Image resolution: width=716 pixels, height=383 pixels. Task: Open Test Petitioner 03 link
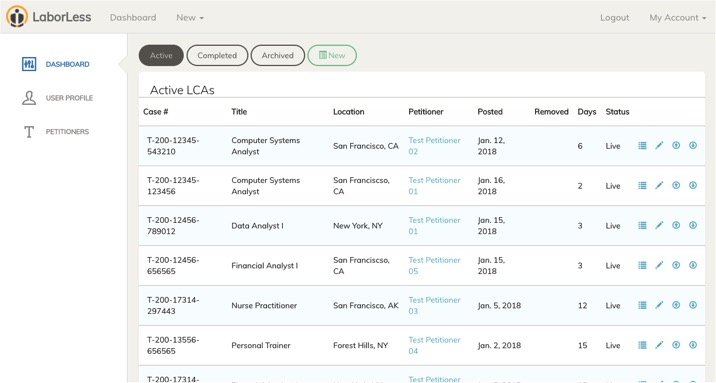click(x=434, y=305)
